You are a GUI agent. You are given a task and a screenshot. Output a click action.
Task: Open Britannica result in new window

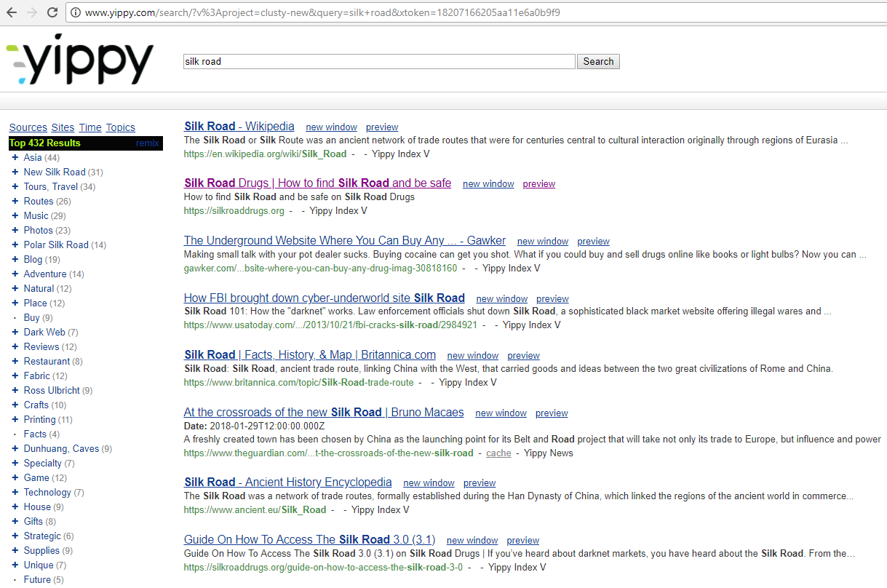[x=473, y=355]
